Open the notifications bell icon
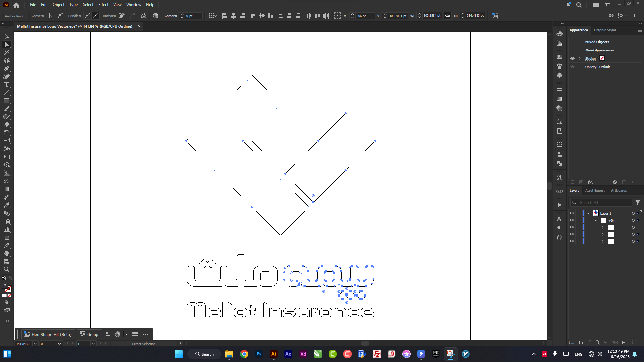Screen dimensions: 644x362 [568, 5]
